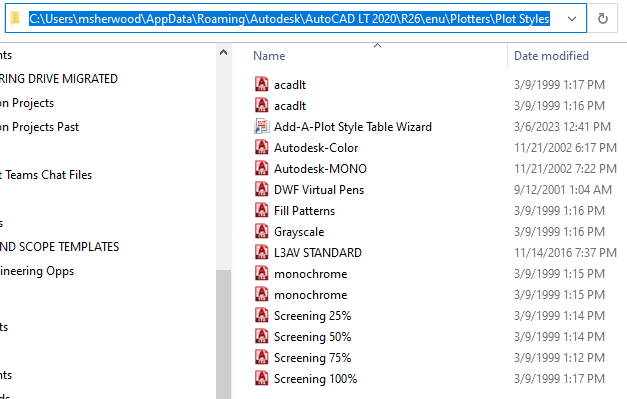The image size is (627, 399).
Task: Click the Screening 50% file icon
Action: click(x=262, y=336)
